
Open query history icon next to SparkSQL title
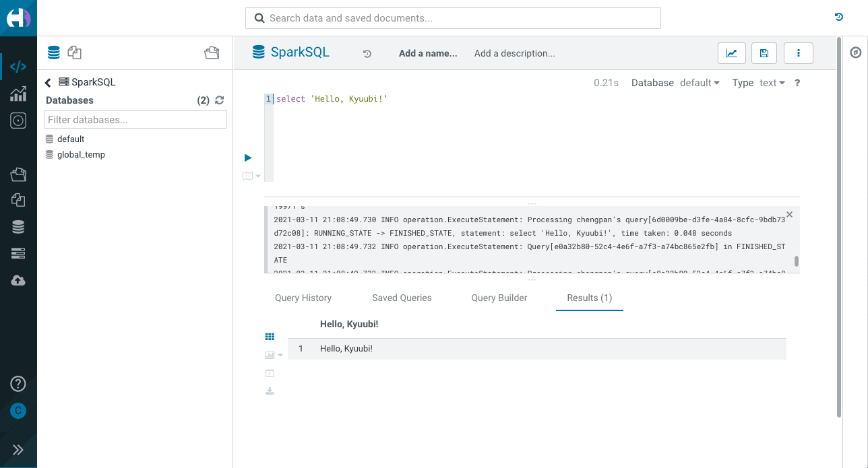pos(367,54)
